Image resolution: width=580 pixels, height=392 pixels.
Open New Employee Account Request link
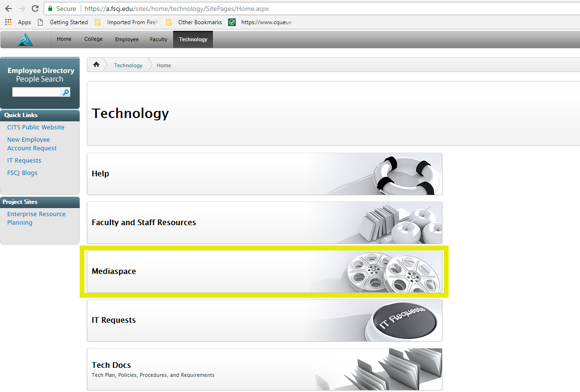pos(32,144)
